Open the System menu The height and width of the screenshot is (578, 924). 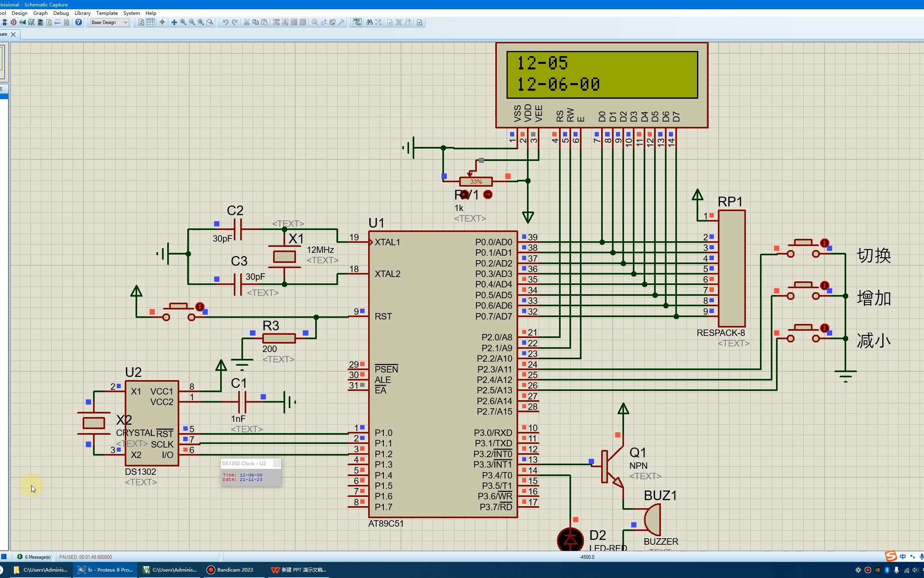[x=132, y=13]
